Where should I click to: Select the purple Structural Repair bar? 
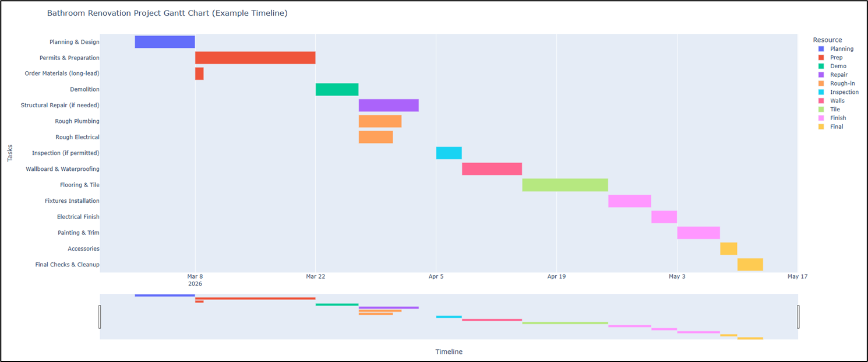click(389, 106)
